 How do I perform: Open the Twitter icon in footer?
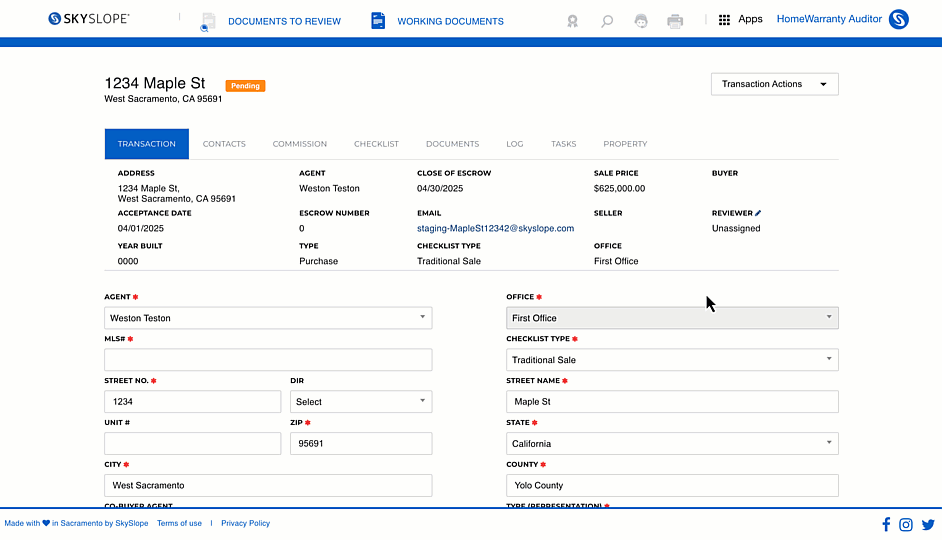(x=928, y=524)
